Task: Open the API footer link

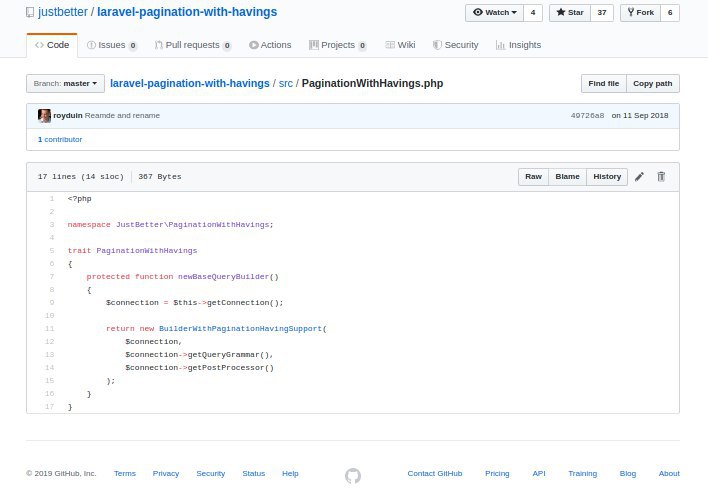Action: click(539, 473)
